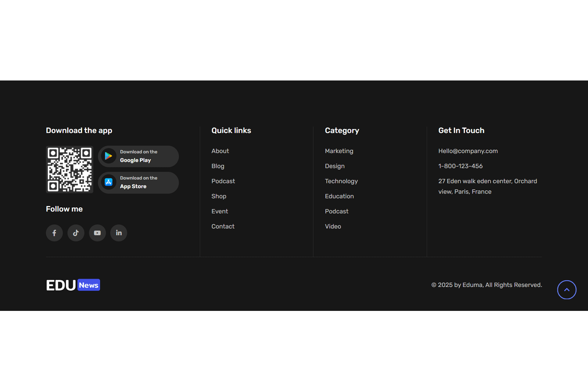Image resolution: width=588 pixels, height=391 pixels.
Task: Open Podcast under Quick links
Action: tap(223, 181)
